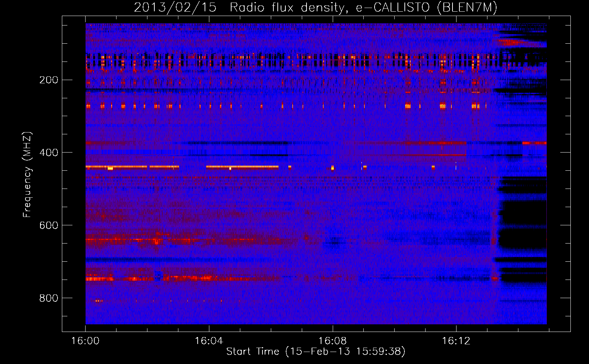The width and height of the screenshot is (589, 364).
Task: Select the '200' frequency axis label
Action: pyautogui.click(x=48, y=80)
